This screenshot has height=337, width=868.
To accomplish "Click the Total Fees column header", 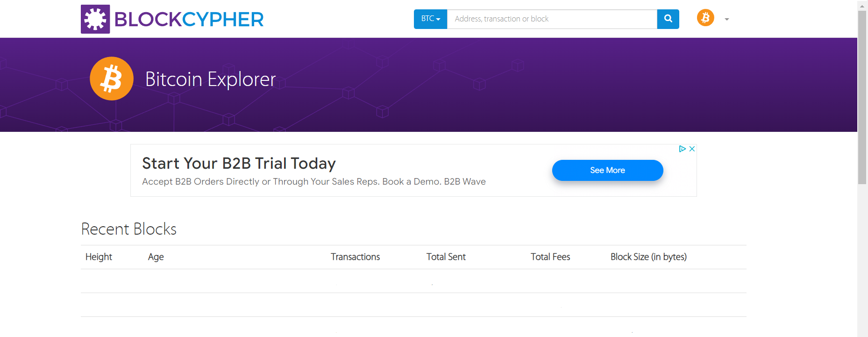I will [550, 257].
